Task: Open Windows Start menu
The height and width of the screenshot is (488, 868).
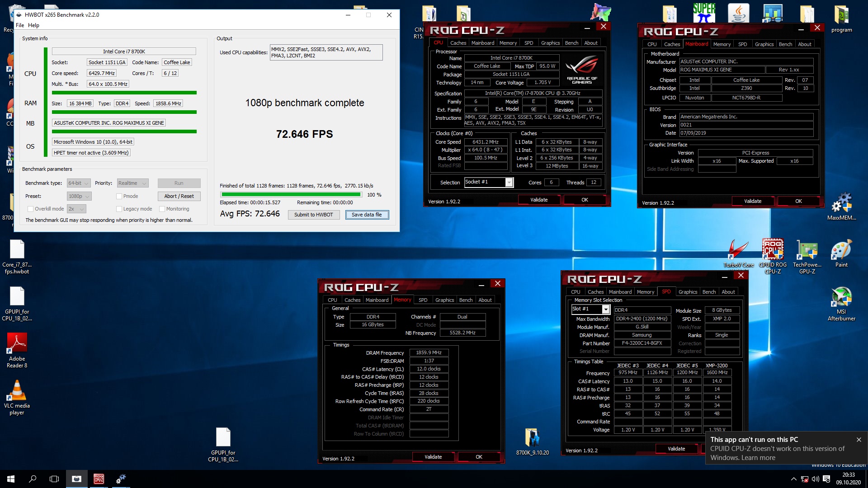Action: tap(11, 479)
